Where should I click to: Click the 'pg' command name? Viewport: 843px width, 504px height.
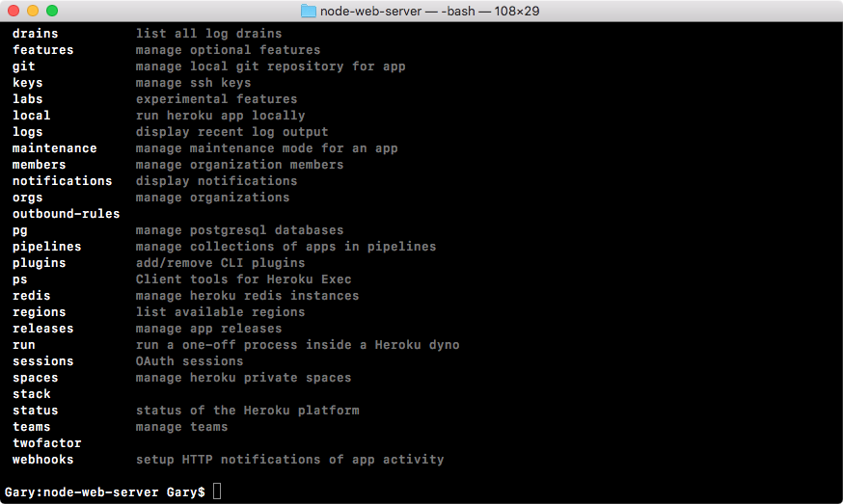click(20, 230)
